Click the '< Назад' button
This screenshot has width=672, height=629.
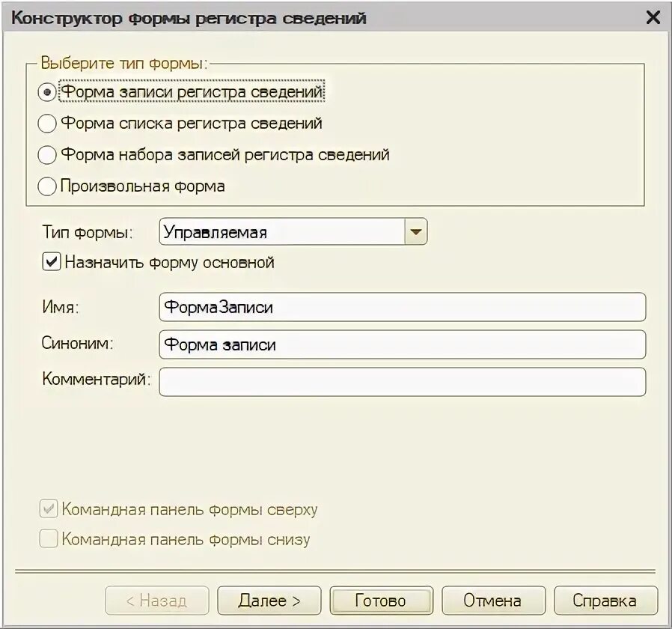pos(157,601)
